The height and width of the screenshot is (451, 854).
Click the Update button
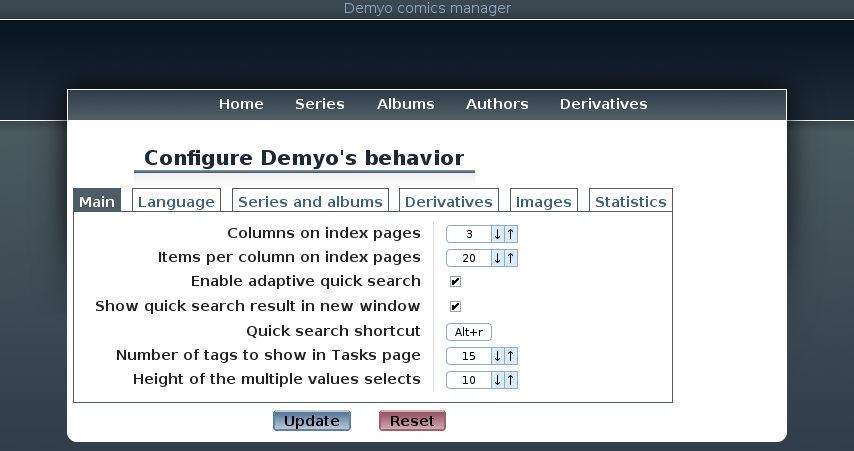click(312, 420)
